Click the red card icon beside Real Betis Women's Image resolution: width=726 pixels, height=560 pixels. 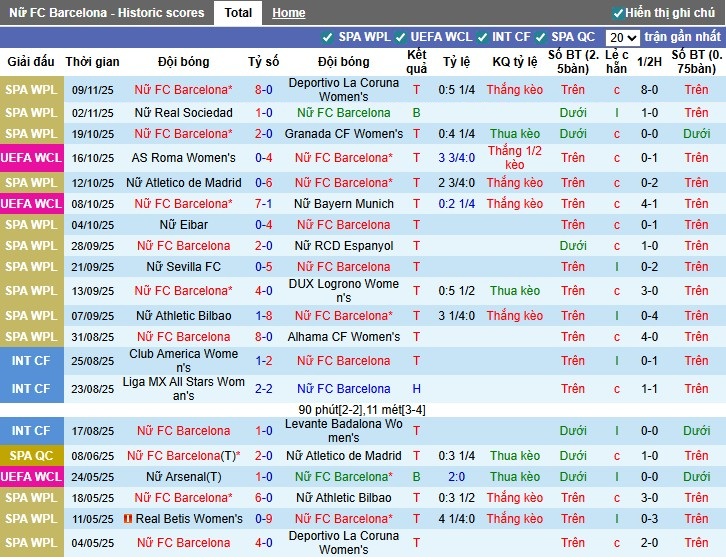(x=128, y=519)
